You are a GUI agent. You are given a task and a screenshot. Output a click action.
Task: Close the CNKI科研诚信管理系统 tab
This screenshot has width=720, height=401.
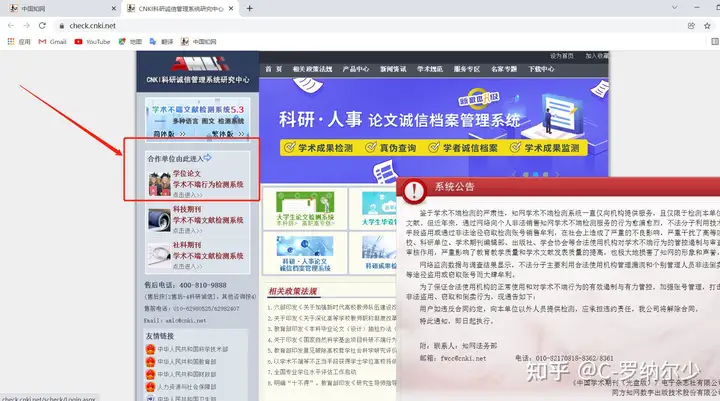[231, 8]
